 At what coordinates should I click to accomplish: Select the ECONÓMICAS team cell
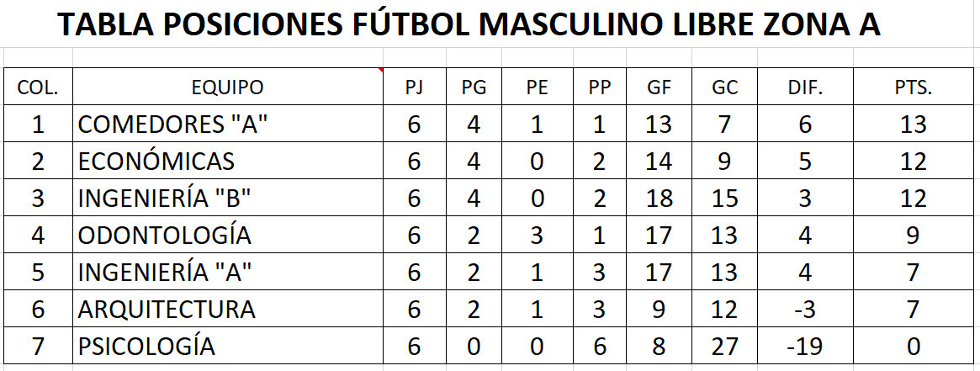[227, 161]
